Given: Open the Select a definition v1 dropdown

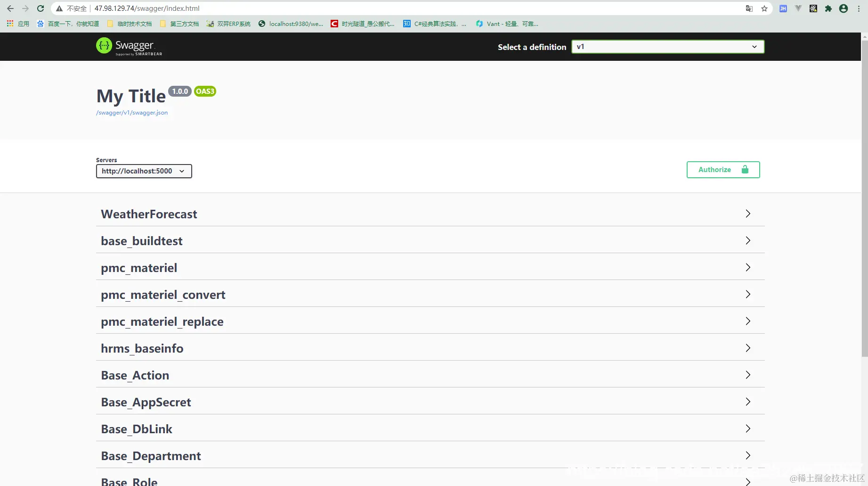Looking at the screenshot, I should pos(668,47).
